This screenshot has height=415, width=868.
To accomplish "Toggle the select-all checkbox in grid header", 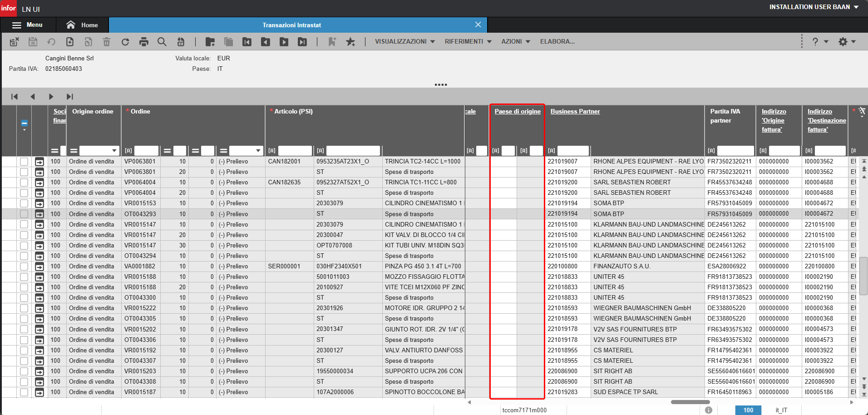I will pyautogui.click(x=25, y=123).
